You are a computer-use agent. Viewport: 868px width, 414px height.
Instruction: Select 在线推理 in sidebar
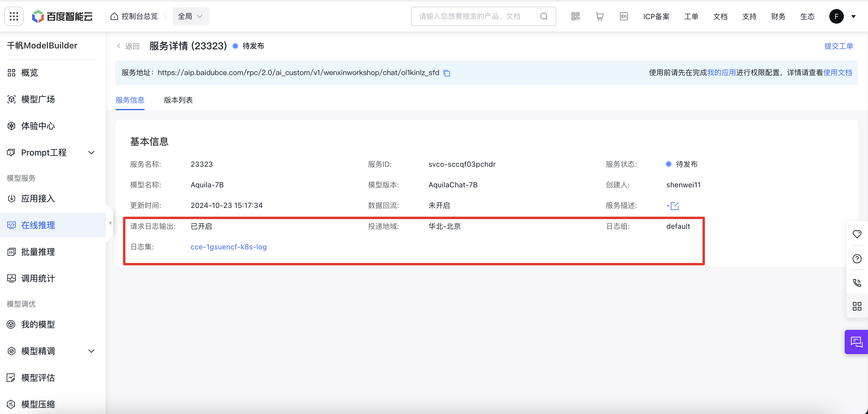click(53, 225)
